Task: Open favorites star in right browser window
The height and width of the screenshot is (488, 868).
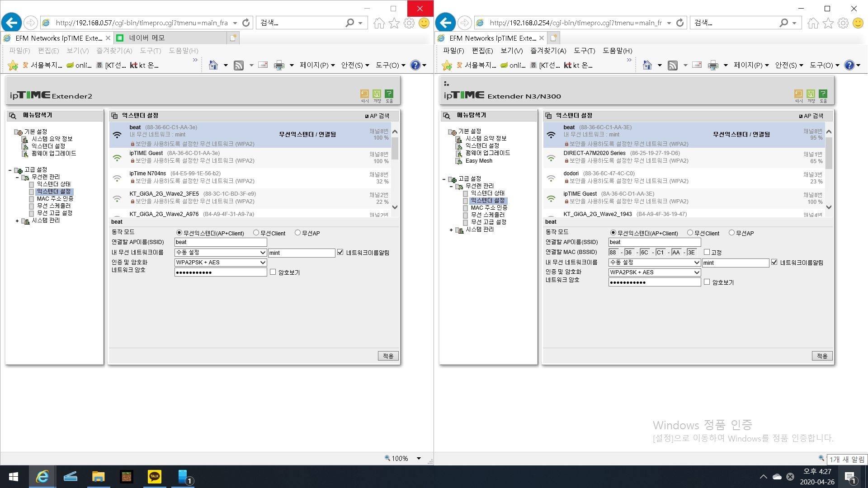Action: click(828, 23)
